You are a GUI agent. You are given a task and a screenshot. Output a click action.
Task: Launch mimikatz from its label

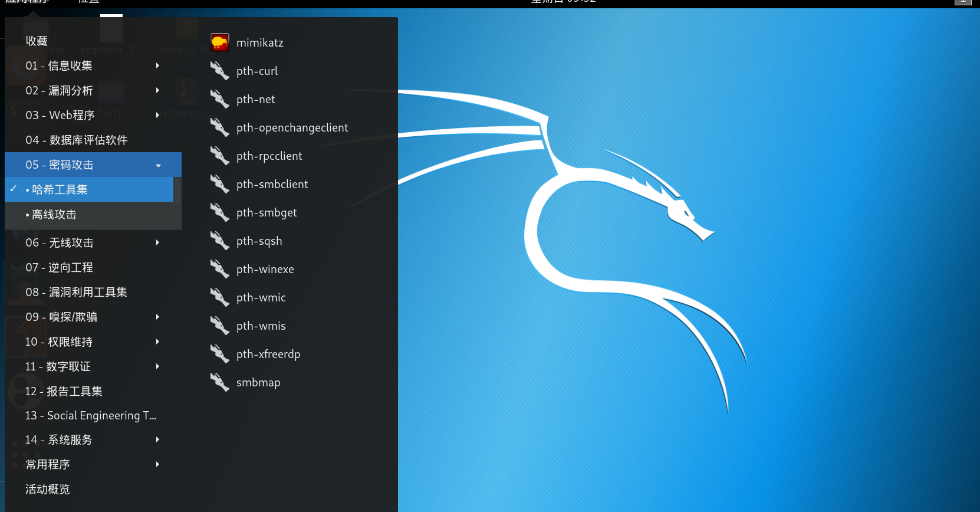260,42
